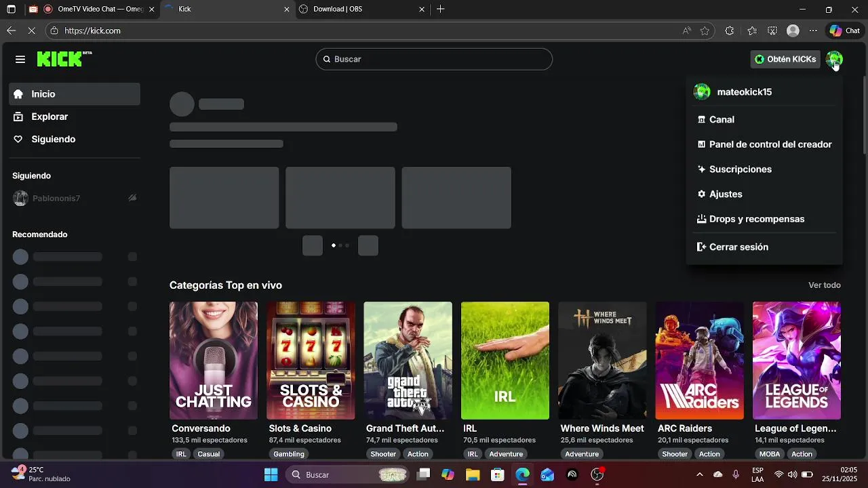Click the offline icon beside Pablononis7
Viewport: 868px width, 488px height.
(x=132, y=198)
